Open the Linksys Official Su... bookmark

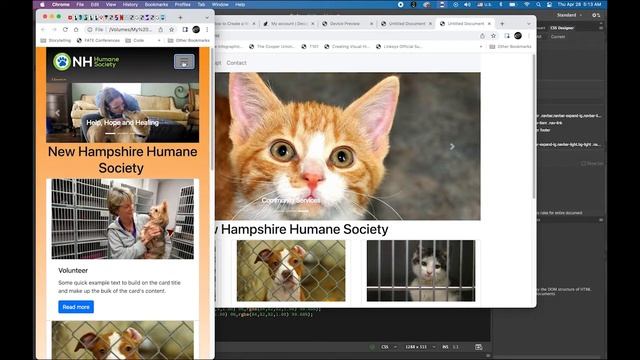point(399,47)
